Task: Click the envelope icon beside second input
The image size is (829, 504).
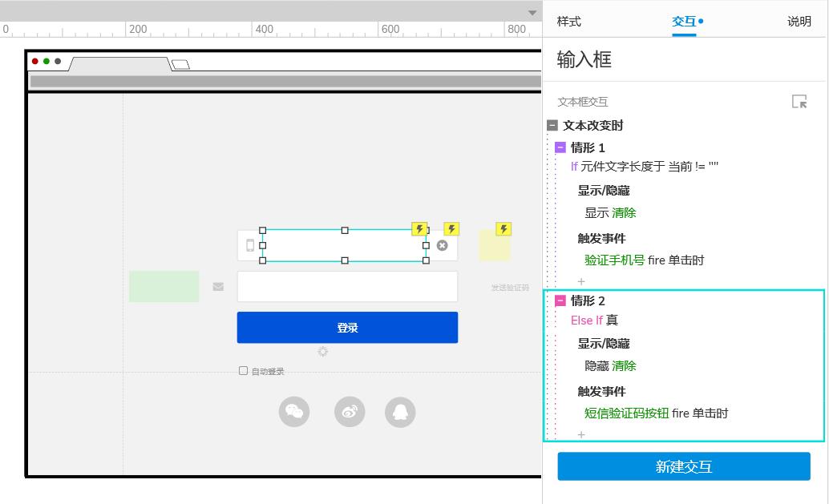Action: 218,286
